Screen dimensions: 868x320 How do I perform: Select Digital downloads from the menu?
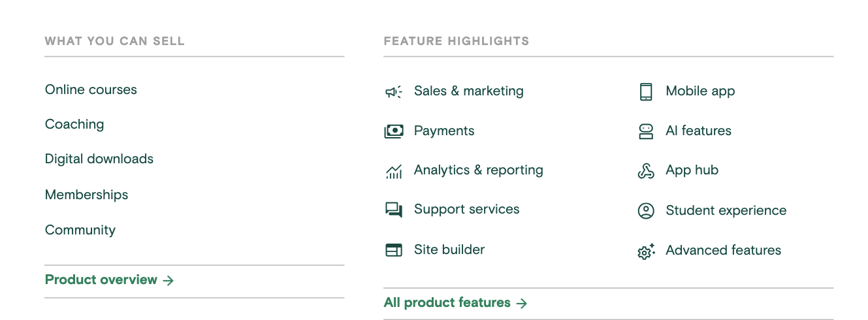point(99,159)
